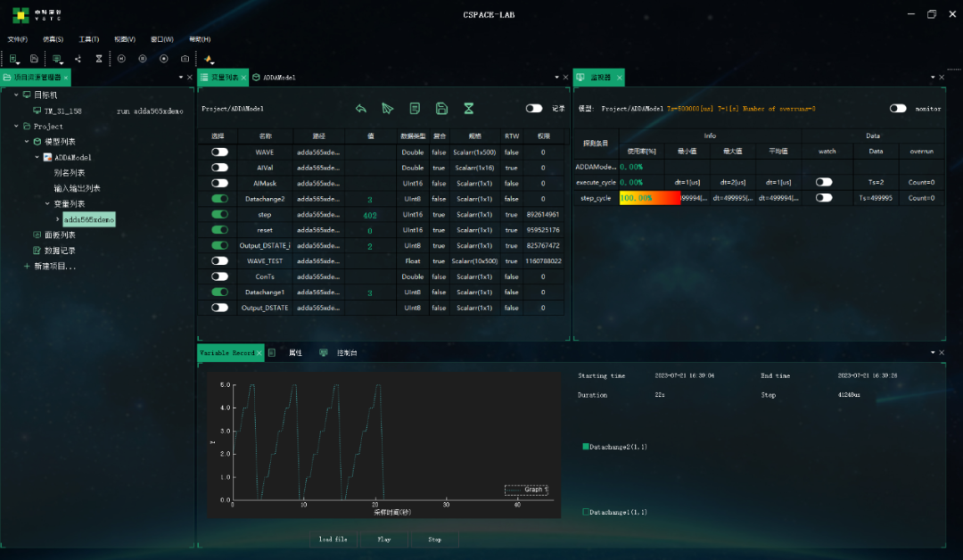Open the 帮助(H) menu
The width and height of the screenshot is (963, 560).
click(x=200, y=39)
